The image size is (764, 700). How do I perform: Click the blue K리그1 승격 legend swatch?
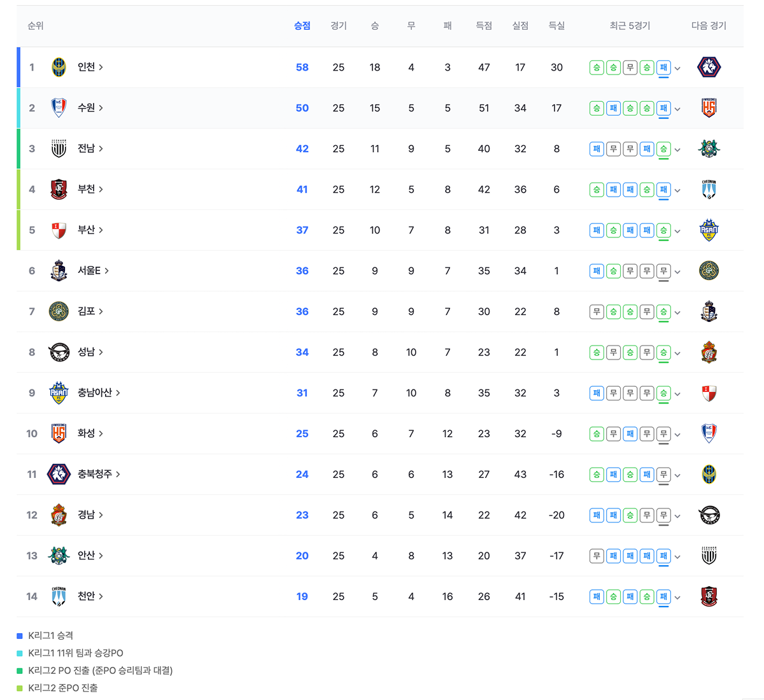(x=20, y=636)
